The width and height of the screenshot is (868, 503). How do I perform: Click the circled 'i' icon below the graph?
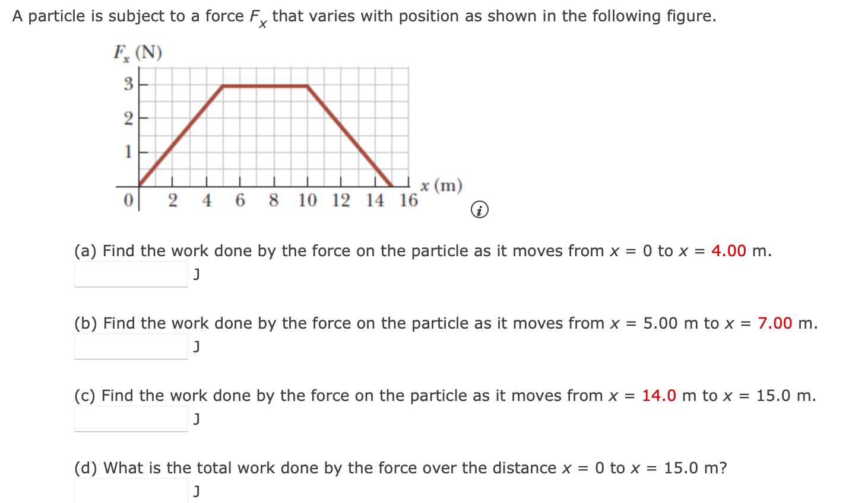[x=480, y=209]
